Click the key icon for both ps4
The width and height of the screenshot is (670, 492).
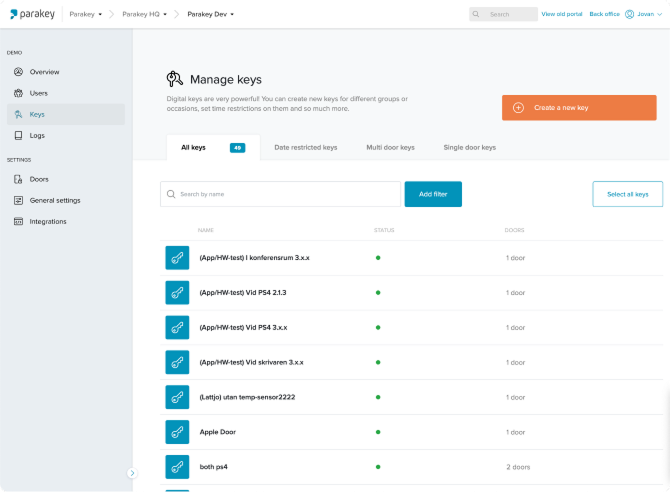[177, 467]
